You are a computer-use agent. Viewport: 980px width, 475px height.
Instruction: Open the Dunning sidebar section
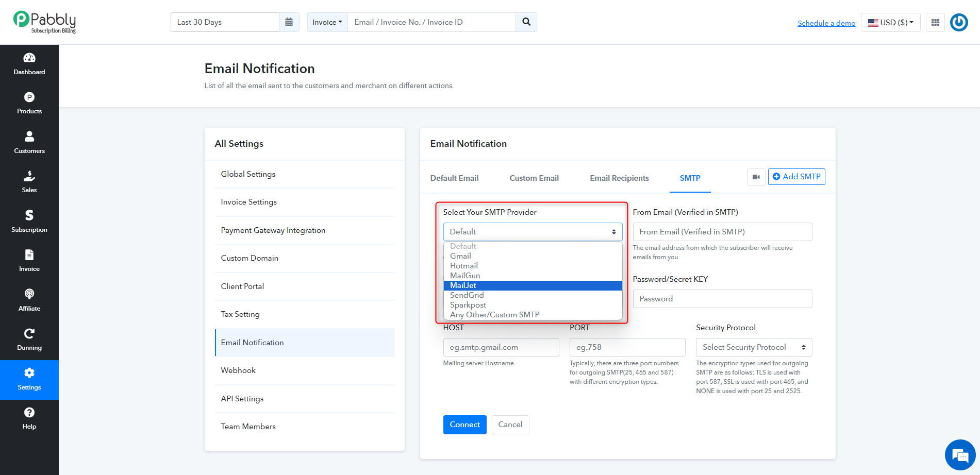point(29,340)
